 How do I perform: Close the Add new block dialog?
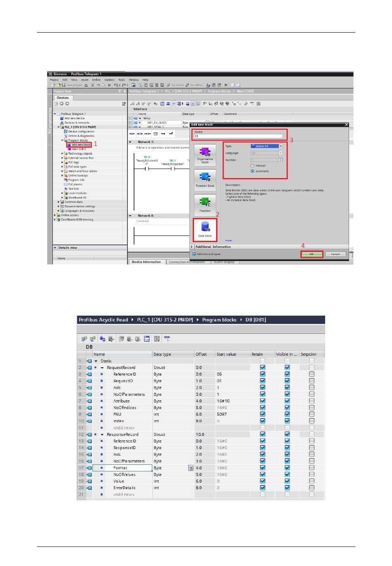(346, 124)
